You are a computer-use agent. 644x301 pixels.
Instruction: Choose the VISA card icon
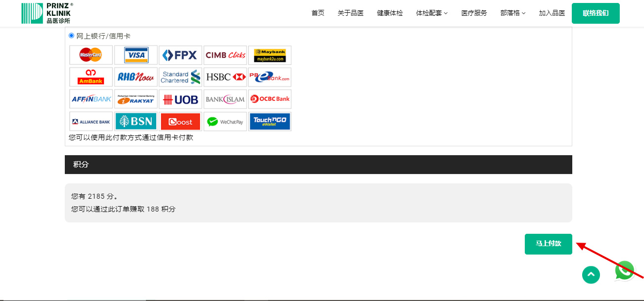click(136, 55)
